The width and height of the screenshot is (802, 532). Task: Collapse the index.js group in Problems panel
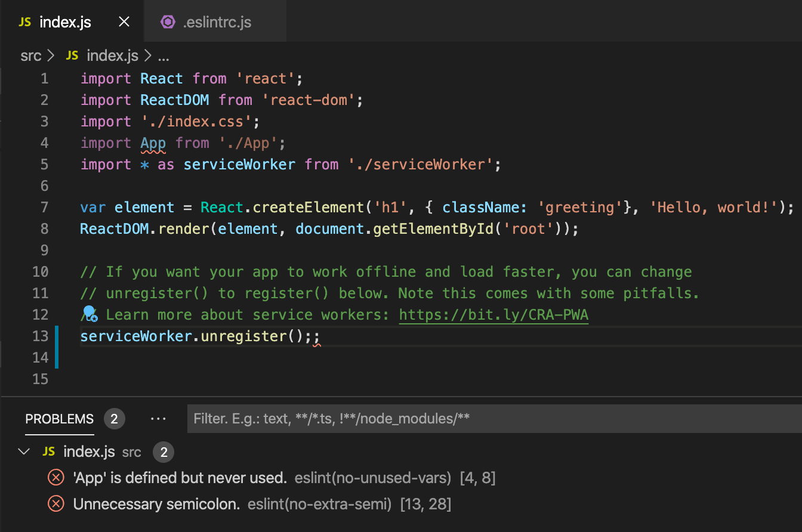coord(24,451)
